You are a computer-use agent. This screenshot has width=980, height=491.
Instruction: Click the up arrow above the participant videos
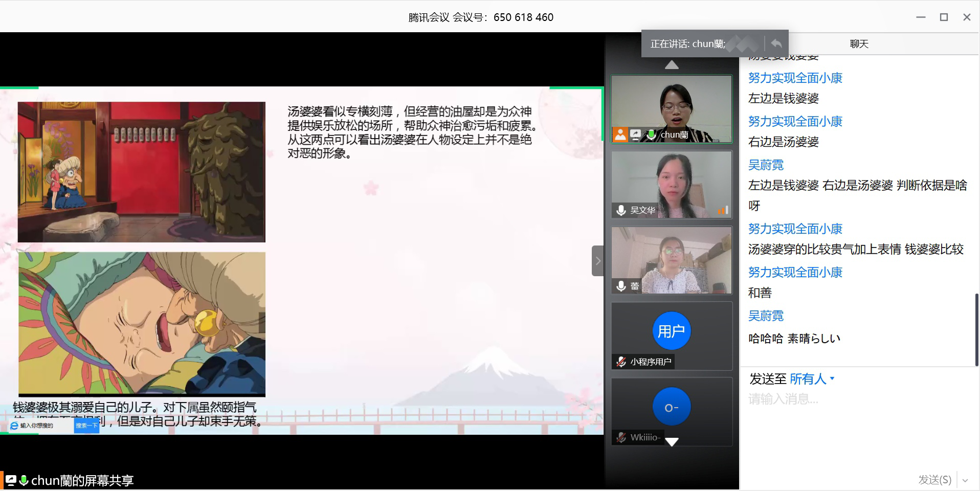pos(672,65)
